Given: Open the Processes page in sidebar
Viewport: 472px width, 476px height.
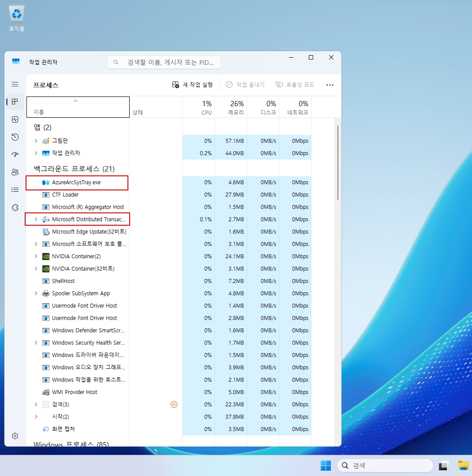Looking at the screenshot, I should coord(15,102).
